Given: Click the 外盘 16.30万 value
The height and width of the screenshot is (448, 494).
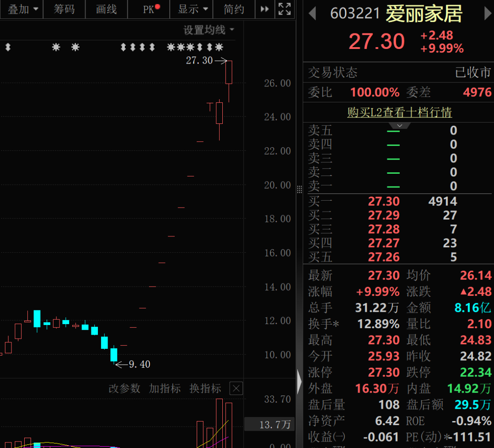Looking at the screenshot, I should click(x=377, y=389).
